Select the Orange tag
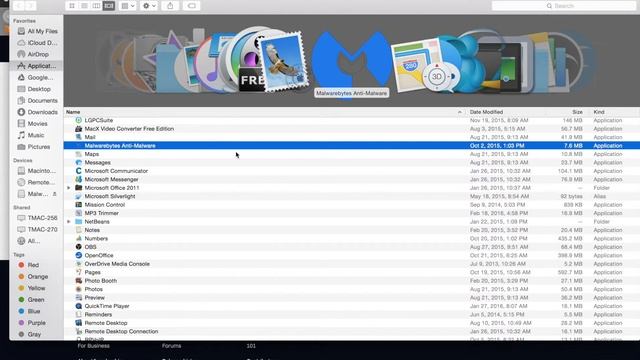Image resolution: width=640 pixels, height=360 pixels. coord(33,276)
